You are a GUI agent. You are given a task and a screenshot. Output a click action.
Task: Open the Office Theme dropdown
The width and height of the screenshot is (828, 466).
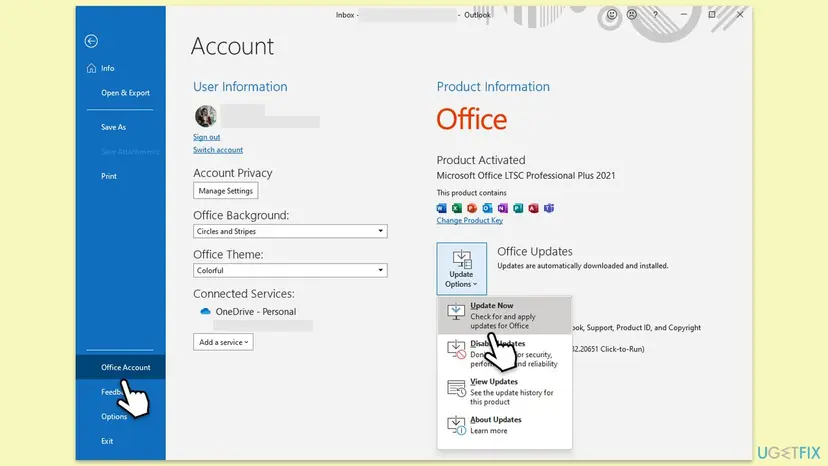290,270
